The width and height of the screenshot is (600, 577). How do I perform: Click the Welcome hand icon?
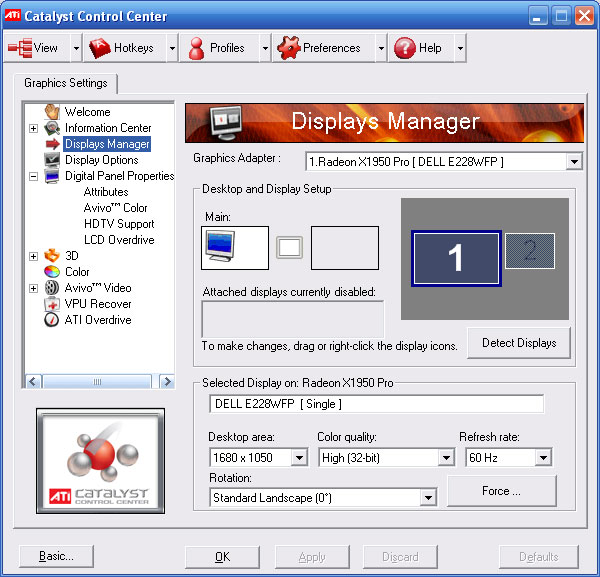[x=52, y=112]
